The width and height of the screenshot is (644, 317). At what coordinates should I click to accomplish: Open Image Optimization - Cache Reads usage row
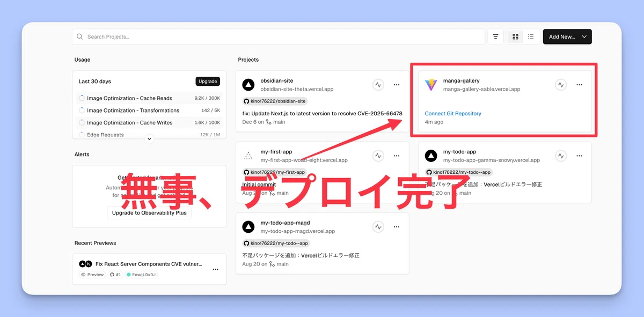pyautogui.click(x=149, y=98)
